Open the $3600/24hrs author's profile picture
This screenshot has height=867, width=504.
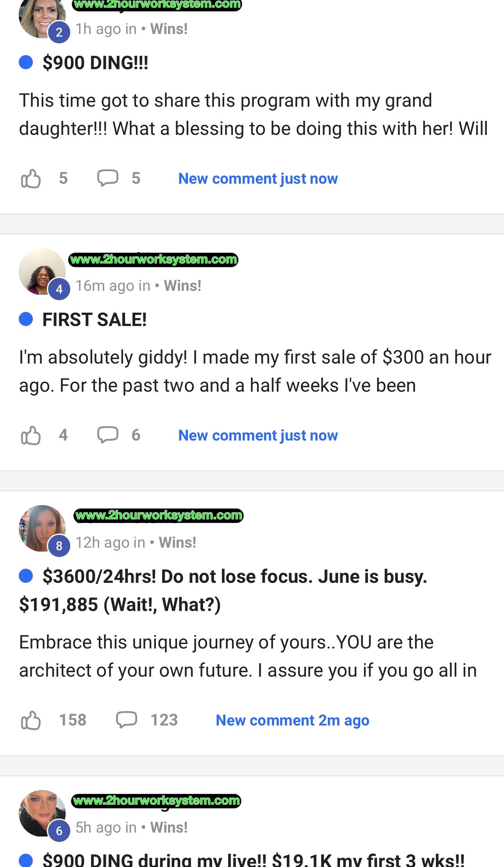[39, 526]
